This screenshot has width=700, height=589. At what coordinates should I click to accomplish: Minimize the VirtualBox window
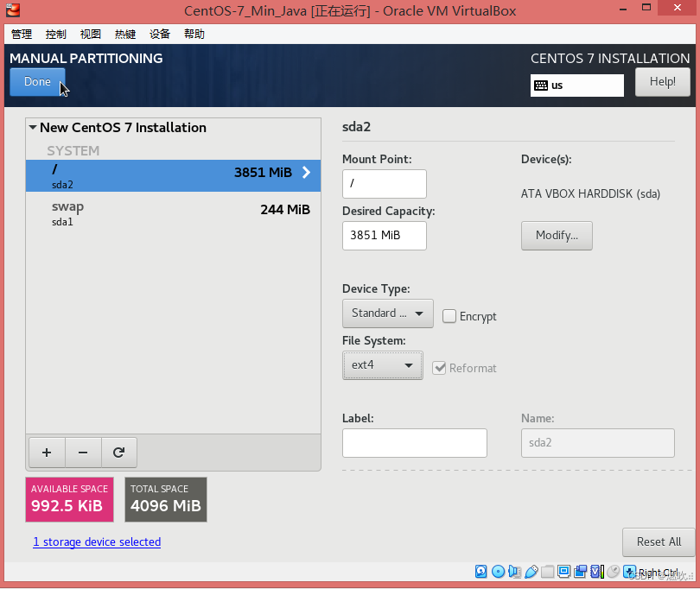click(x=623, y=8)
